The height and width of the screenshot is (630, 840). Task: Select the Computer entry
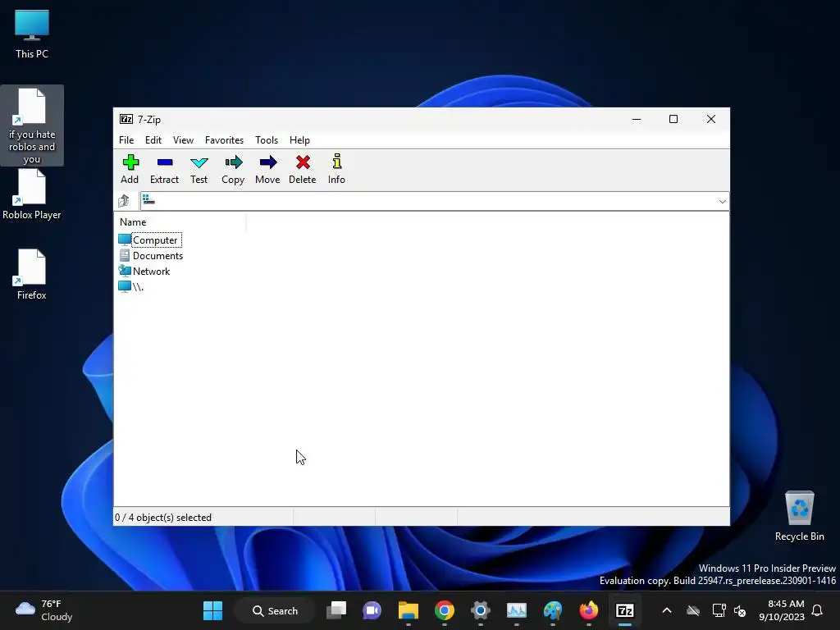point(150,240)
